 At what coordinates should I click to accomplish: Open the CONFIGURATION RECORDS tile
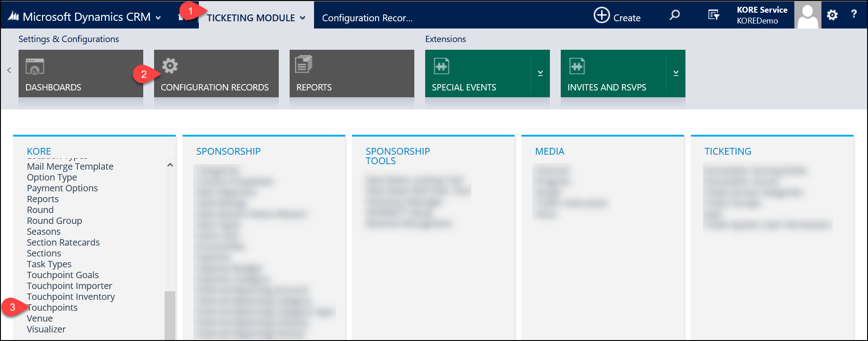click(216, 73)
